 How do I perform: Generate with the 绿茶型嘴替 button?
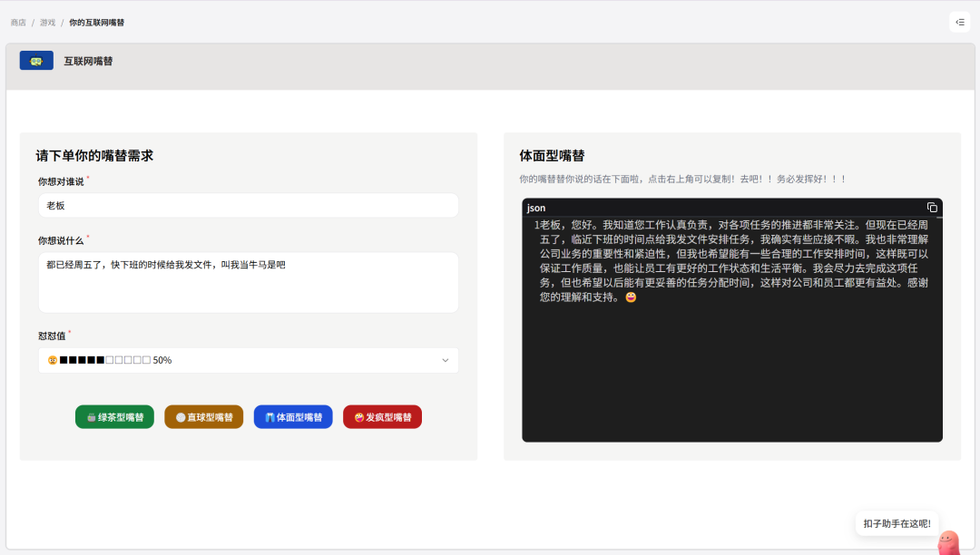(x=114, y=417)
